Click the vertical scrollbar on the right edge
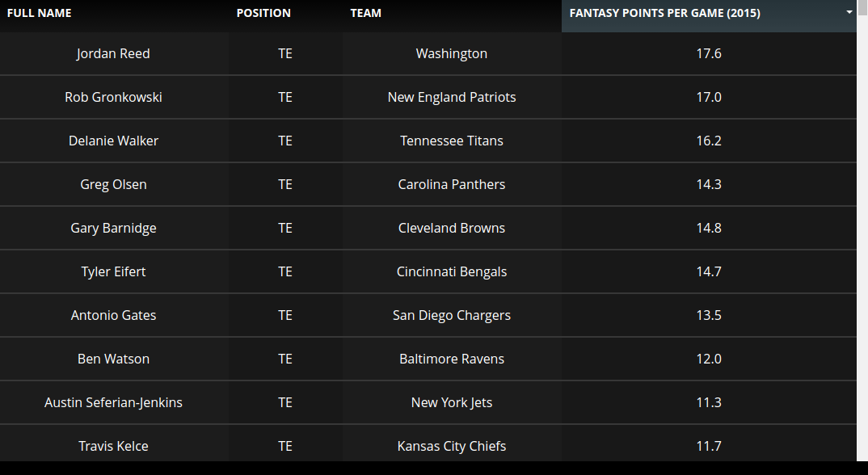 [x=862, y=242]
